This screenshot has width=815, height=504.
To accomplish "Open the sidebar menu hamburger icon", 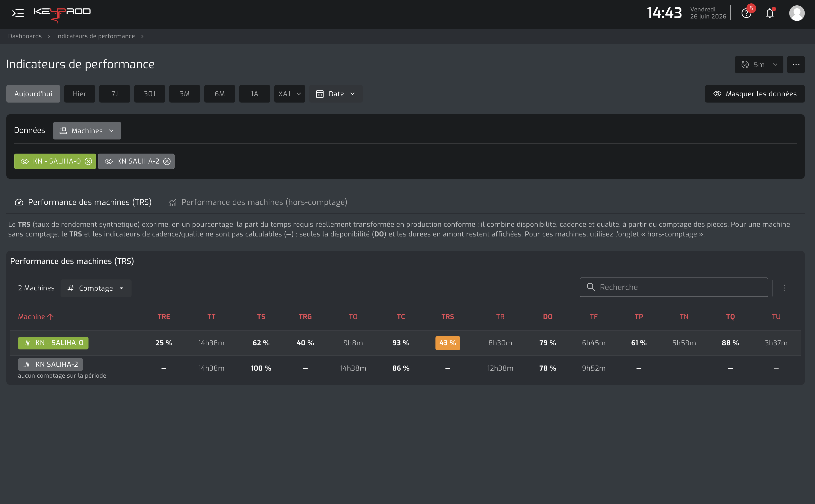I will coord(18,13).
